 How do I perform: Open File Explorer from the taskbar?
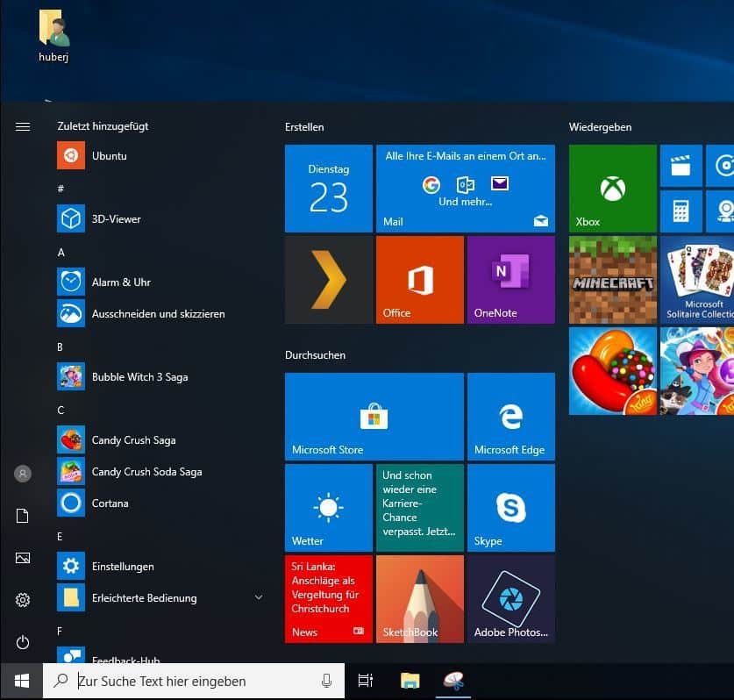[410, 681]
